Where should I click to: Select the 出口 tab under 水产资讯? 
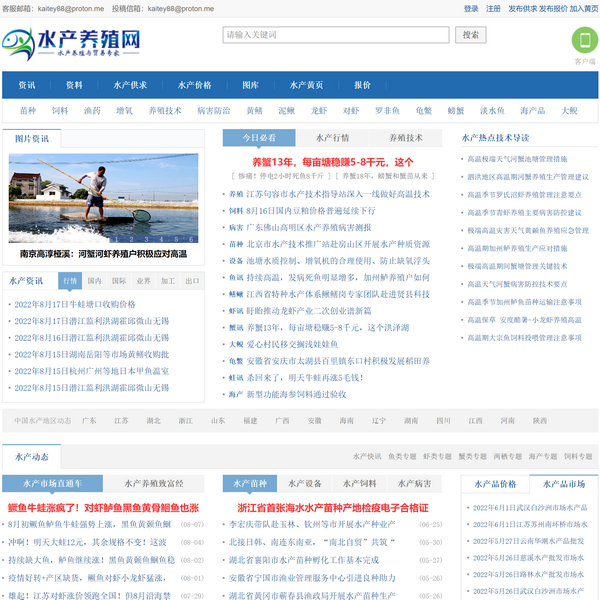[191, 281]
